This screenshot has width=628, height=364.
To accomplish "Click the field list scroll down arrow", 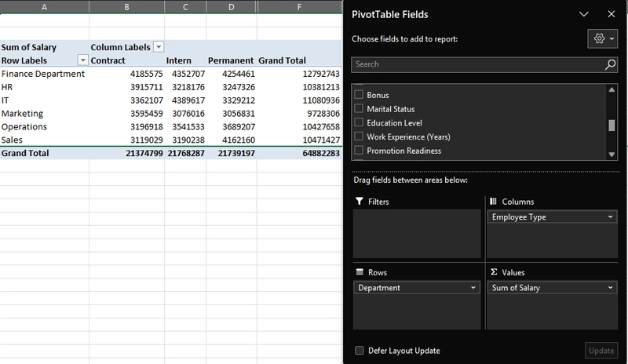I will (x=612, y=155).
